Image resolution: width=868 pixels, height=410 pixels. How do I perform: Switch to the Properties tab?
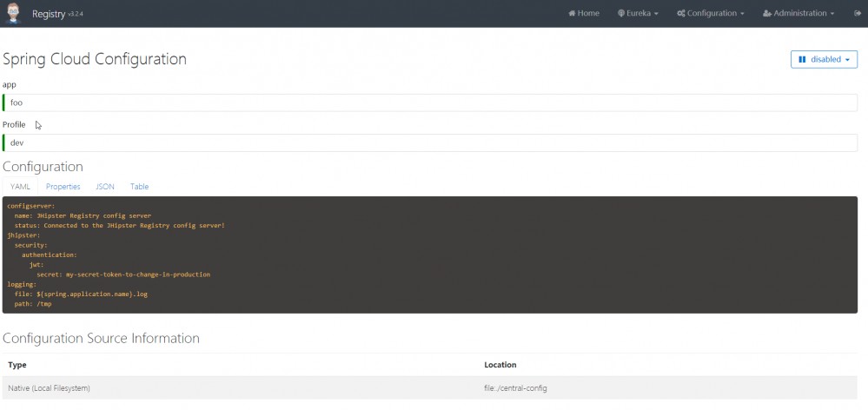click(x=63, y=187)
